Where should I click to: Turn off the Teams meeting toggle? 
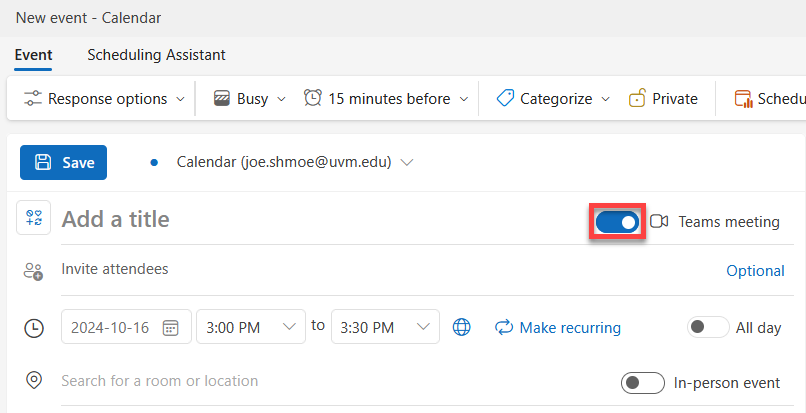[x=617, y=222]
